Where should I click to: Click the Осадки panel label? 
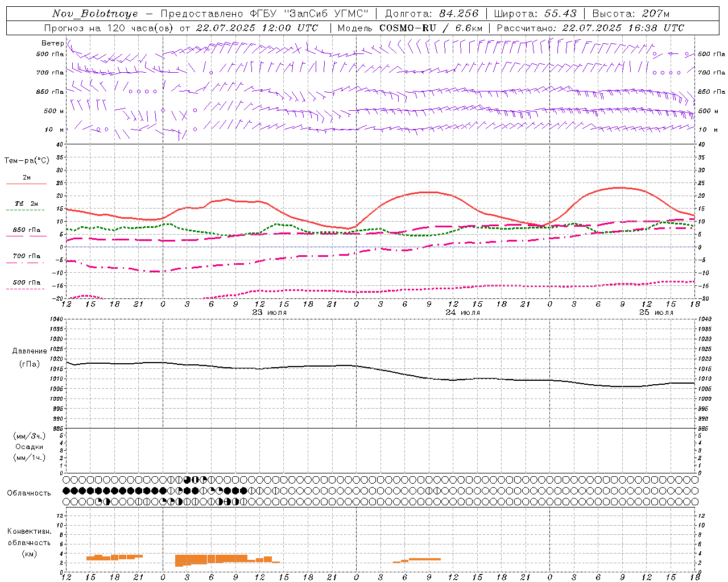(30, 447)
